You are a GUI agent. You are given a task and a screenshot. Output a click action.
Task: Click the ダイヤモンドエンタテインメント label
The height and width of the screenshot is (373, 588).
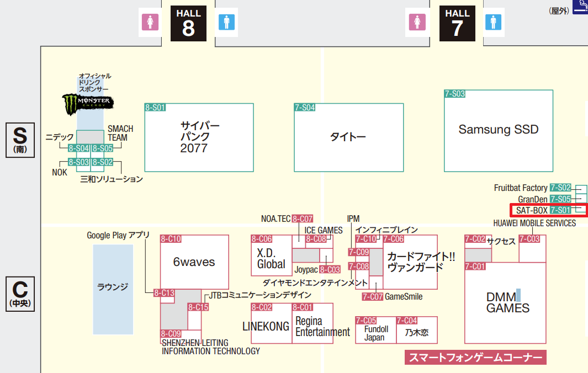pyautogui.click(x=315, y=283)
